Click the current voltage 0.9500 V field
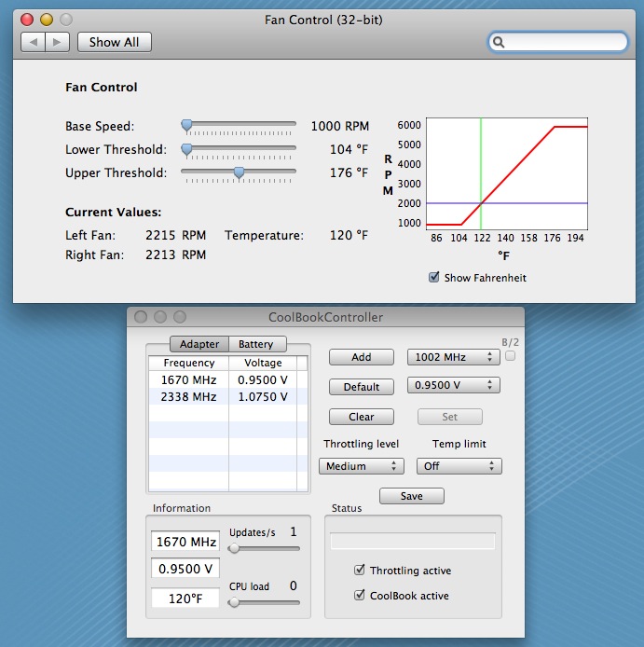 [x=185, y=569]
